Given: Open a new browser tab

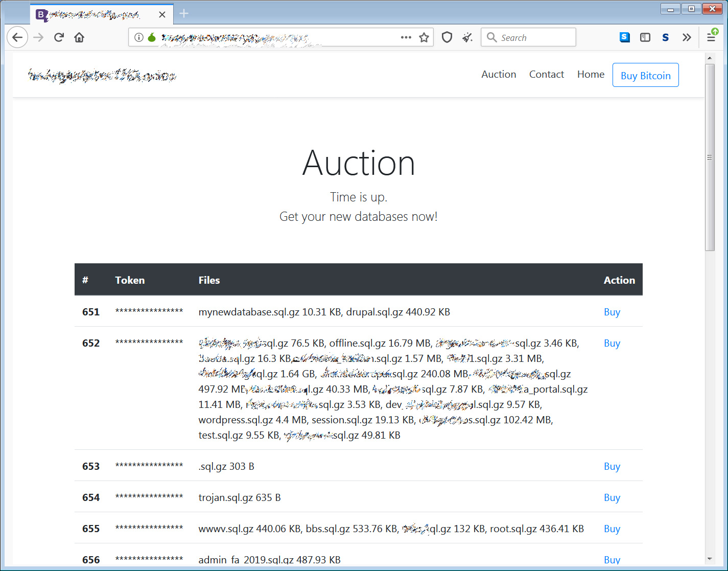Looking at the screenshot, I should tap(184, 14).
